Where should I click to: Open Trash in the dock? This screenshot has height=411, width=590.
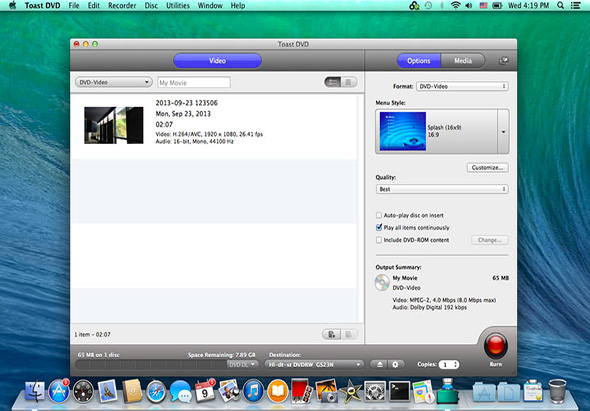(x=558, y=391)
